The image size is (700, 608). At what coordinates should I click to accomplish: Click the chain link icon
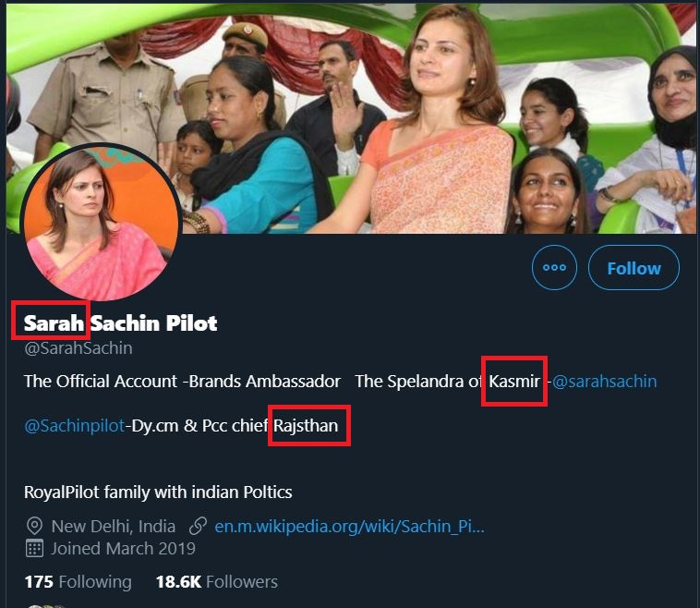pos(197,527)
